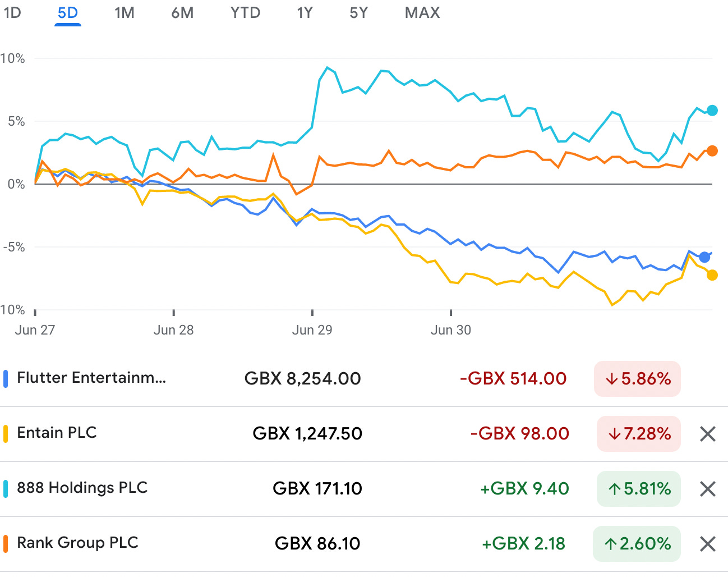Switch to the 1M time range
The height and width of the screenshot is (577, 728).
tap(125, 12)
